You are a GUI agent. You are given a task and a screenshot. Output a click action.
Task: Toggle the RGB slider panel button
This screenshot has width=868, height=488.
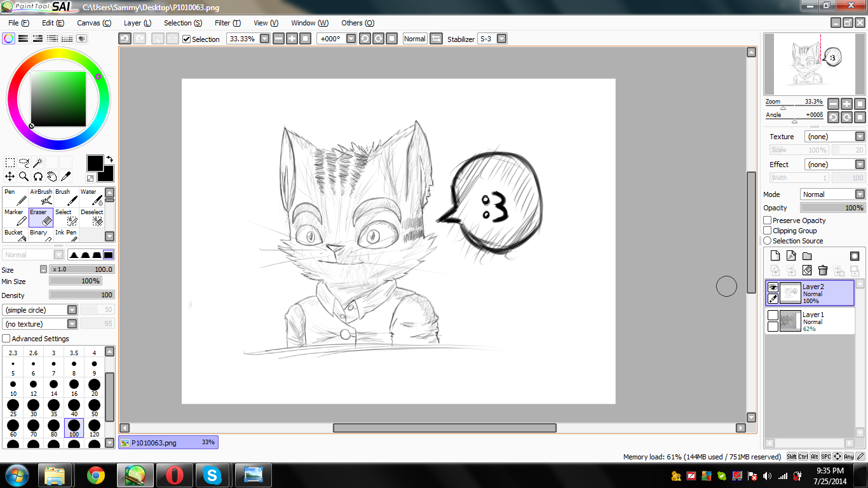[24, 39]
